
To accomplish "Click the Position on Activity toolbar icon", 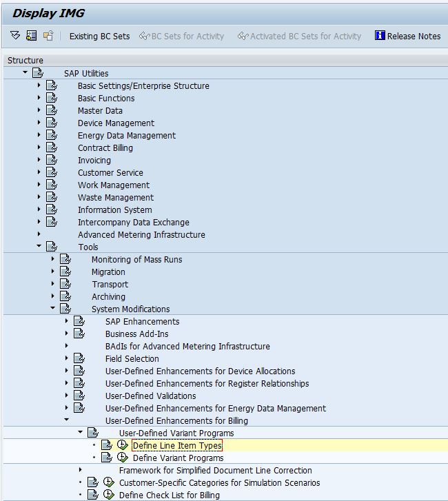I will point(31,35).
